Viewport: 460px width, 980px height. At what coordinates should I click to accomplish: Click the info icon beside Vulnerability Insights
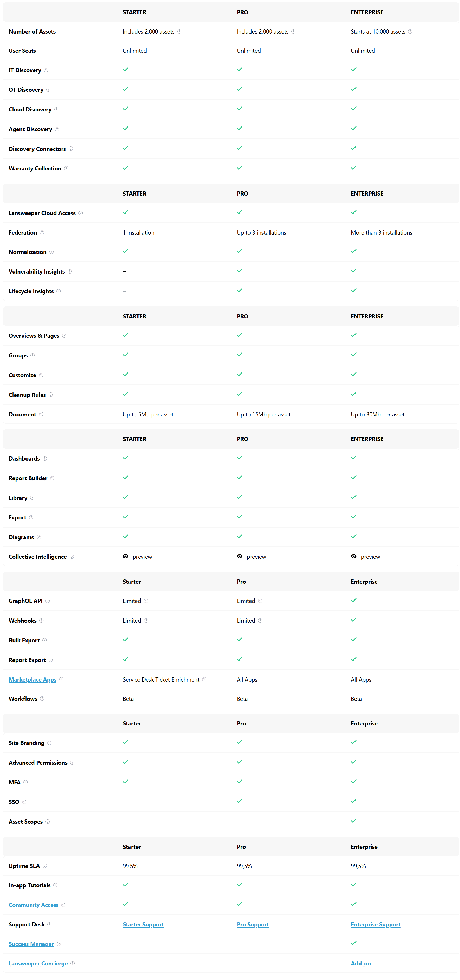(70, 271)
